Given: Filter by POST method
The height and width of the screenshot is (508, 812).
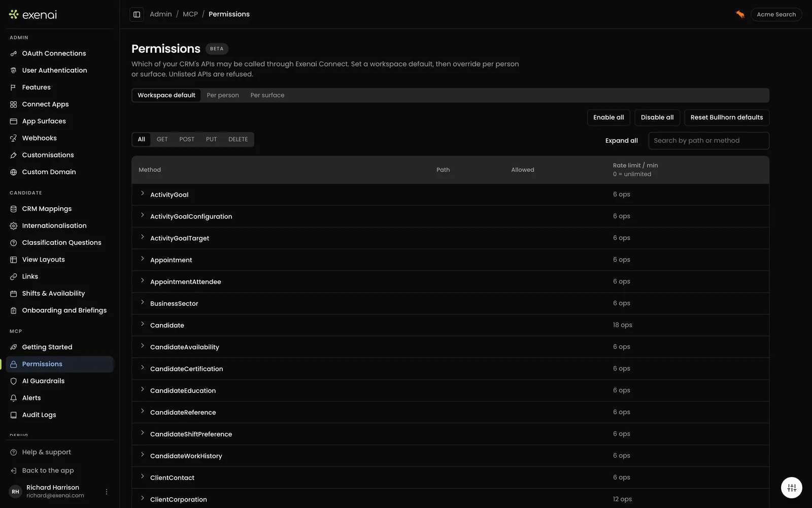Looking at the screenshot, I should point(187,139).
